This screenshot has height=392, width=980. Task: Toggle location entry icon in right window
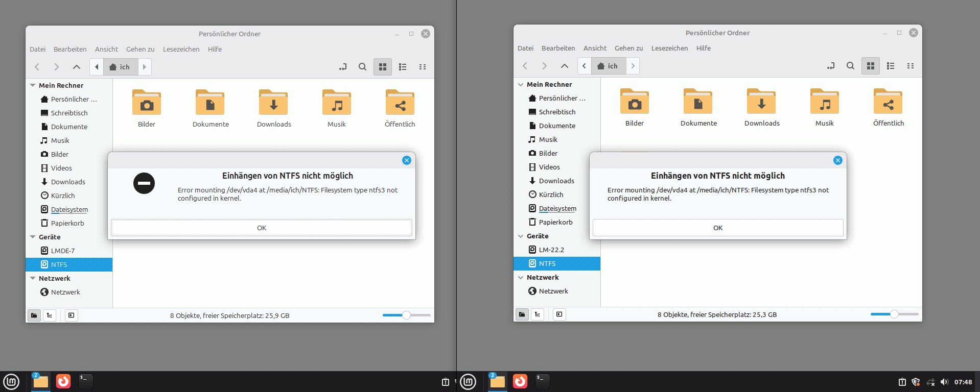tap(831, 66)
